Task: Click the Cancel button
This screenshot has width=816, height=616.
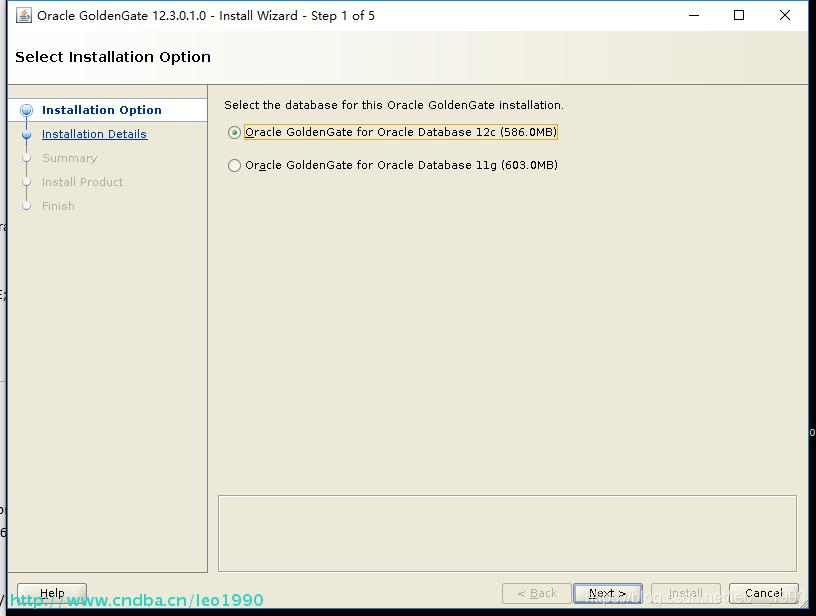Action: [x=763, y=593]
